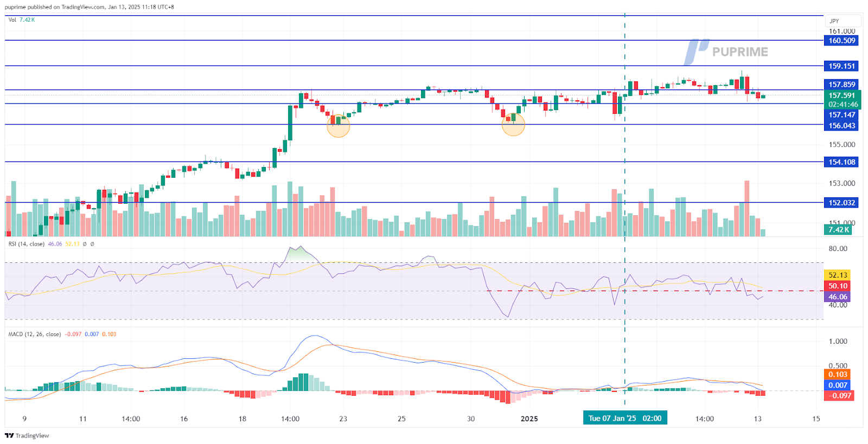Click the 157.147 price level label
Image resolution: width=868 pixels, height=444 pixels.
tap(841, 115)
